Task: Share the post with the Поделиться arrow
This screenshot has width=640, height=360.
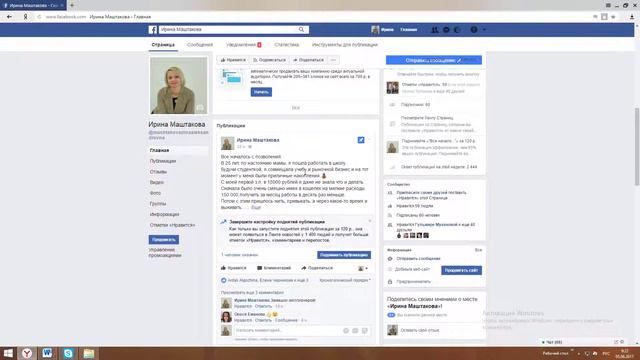Action: tap(317, 268)
